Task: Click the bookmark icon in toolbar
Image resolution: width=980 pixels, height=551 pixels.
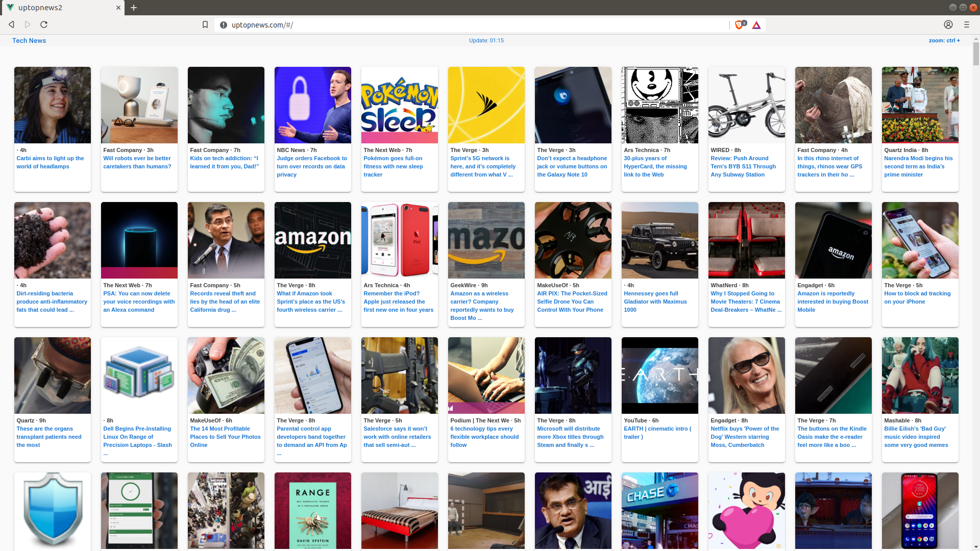Action: click(x=205, y=24)
